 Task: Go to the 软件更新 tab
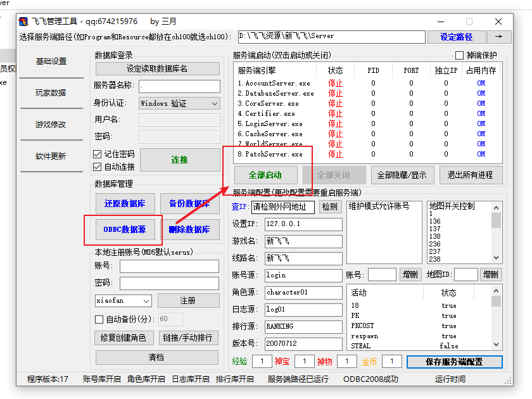pos(51,156)
